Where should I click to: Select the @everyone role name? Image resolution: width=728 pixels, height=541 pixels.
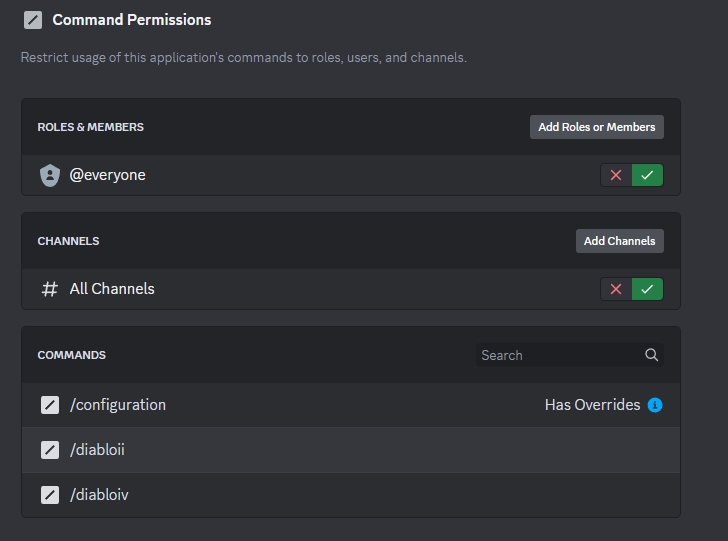[x=107, y=175]
